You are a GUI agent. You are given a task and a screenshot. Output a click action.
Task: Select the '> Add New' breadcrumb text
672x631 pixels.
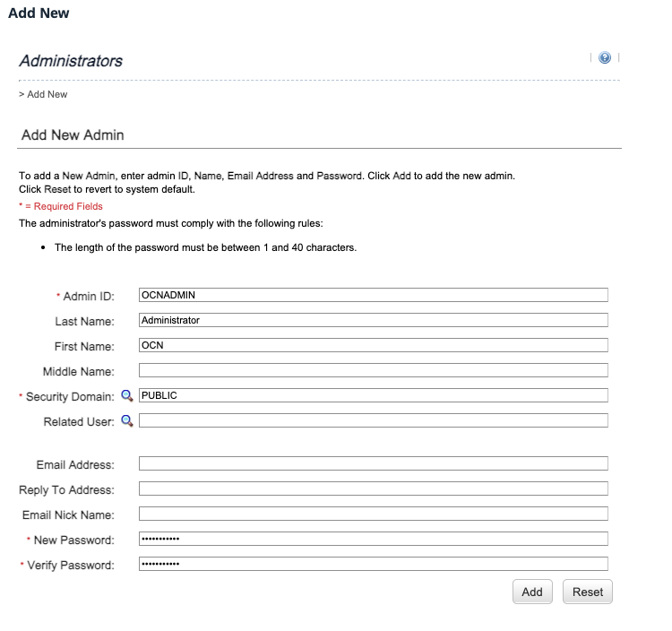pyautogui.click(x=43, y=94)
